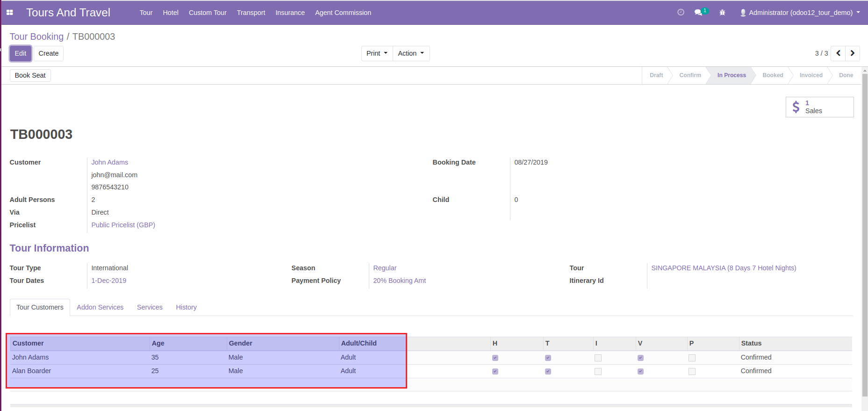Toggle P checkbox for John Adams

click(692, 358)
